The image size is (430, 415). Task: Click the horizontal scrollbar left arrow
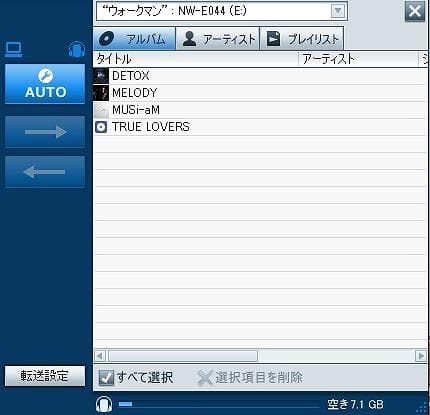click(100, 356)
